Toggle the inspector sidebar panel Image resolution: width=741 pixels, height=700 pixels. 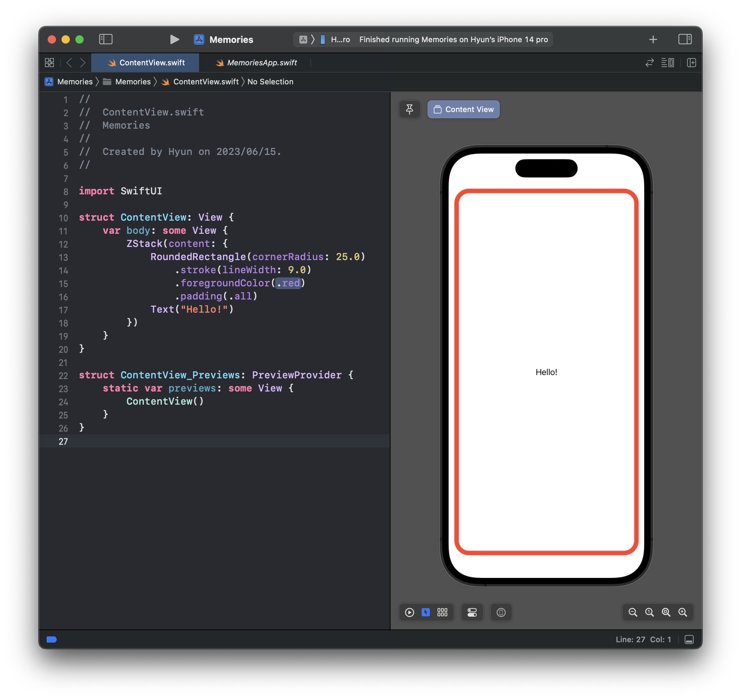coord(685,39)
